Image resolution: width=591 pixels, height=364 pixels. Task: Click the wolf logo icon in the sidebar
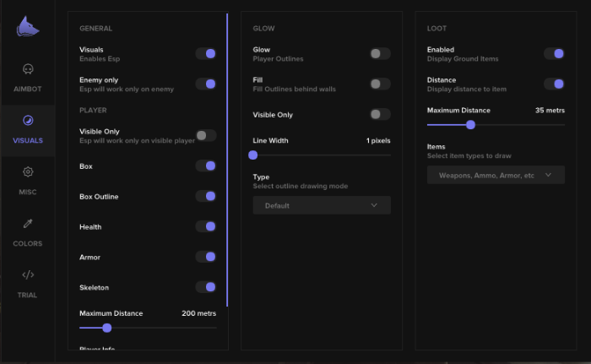(x=27, y=28)
